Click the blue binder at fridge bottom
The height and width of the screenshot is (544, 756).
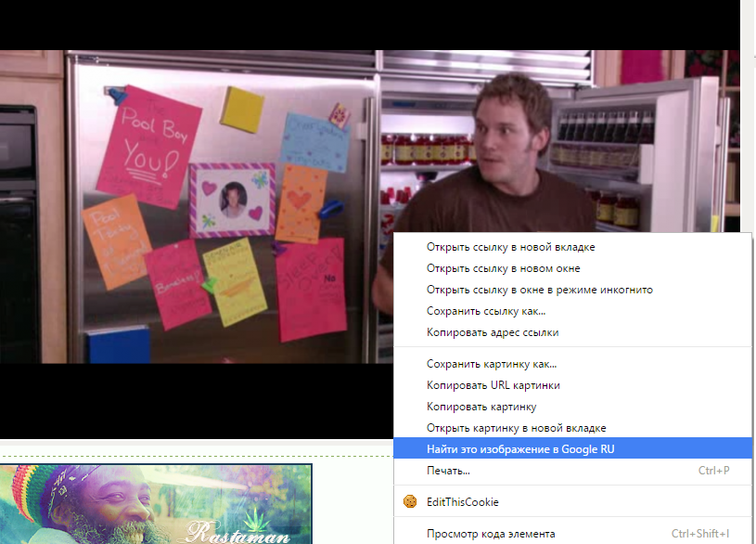(x=119, y=345)
